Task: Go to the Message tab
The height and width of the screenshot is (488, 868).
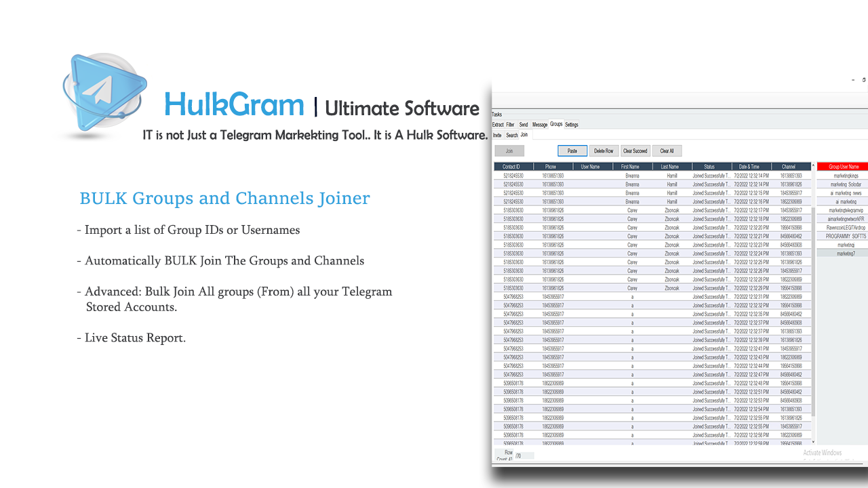Action: 540,125
